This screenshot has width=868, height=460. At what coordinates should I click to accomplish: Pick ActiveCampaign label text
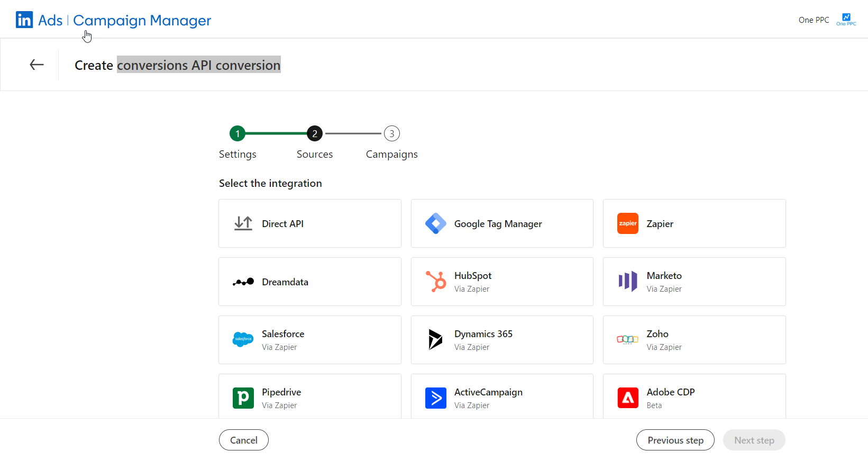488,392
